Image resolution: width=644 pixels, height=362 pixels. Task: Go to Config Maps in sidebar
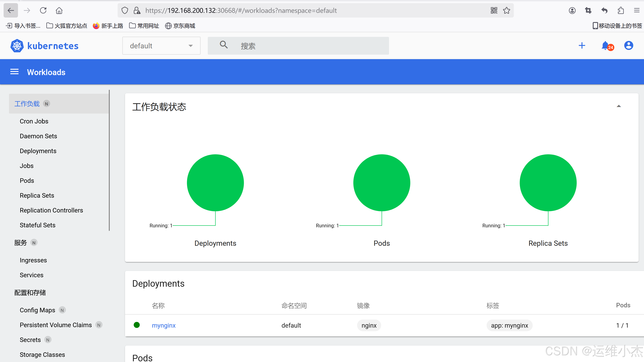pos(38,310)
